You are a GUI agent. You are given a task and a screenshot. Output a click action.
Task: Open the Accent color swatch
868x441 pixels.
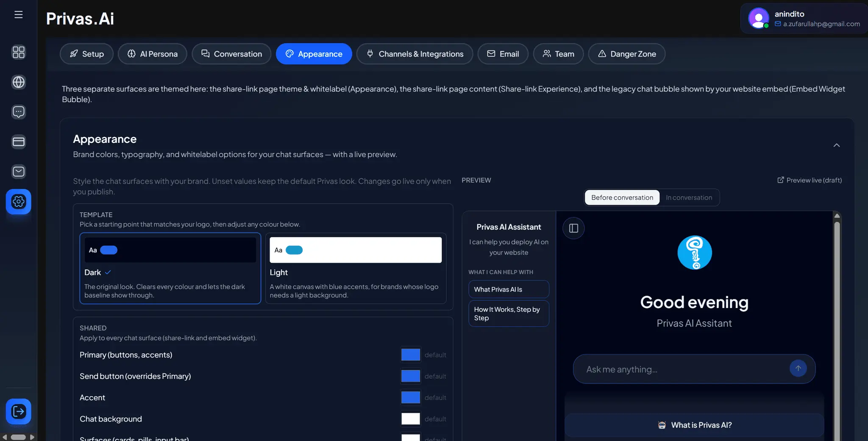point(411,397)
